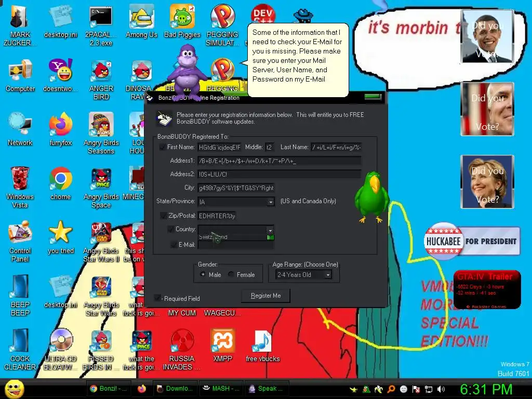
Task: Launch the chome Chrome shortcut
Action: click(x=60, y=183)
